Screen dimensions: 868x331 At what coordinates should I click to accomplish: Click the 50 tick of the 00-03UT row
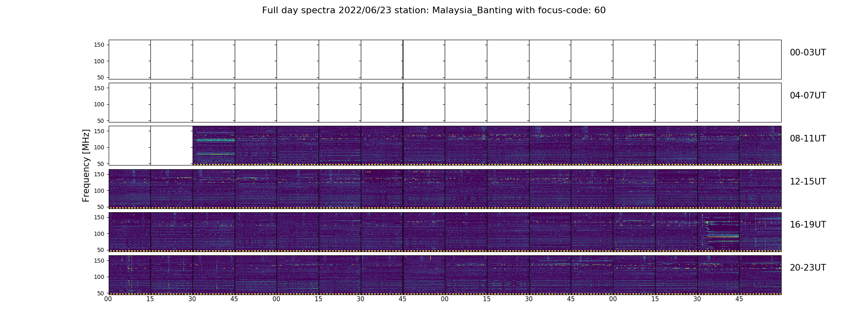[101, 77]
